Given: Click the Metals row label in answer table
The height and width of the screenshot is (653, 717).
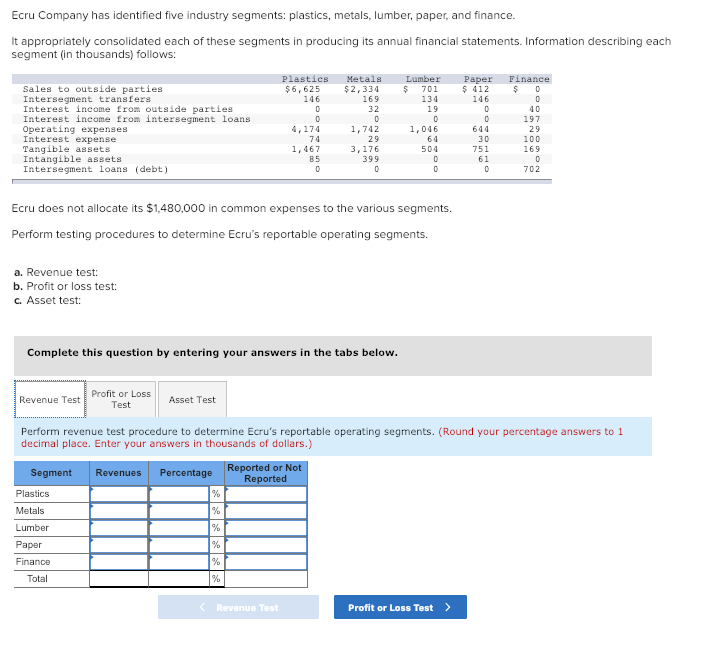Looking at the screenshot, I should 30,511.
